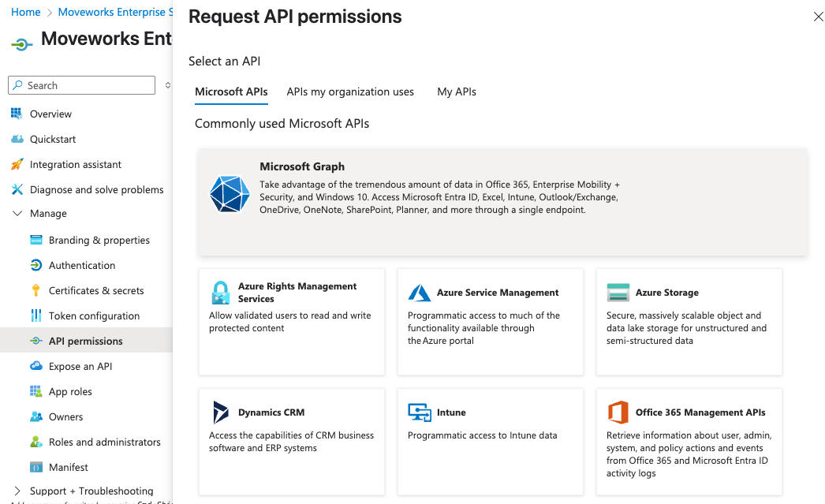This screenshot has height=504, width=825.
Task: Click inside the sidebar Search field
Action: [x=81, y=85]
